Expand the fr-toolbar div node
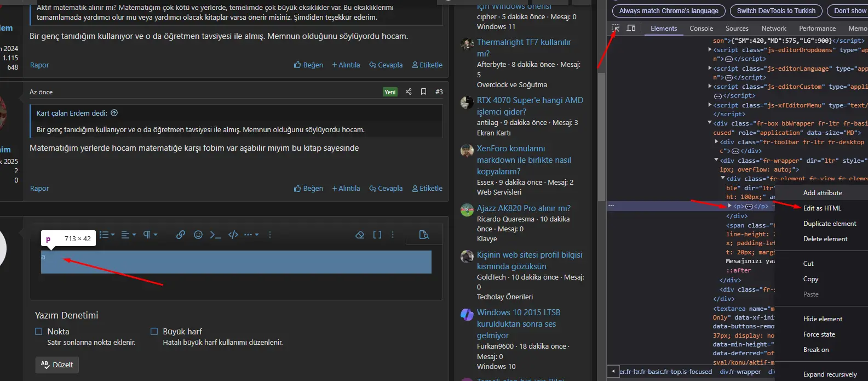Image resolution: width=868 pixels, height=381 pixels. (x=717, y=141)
